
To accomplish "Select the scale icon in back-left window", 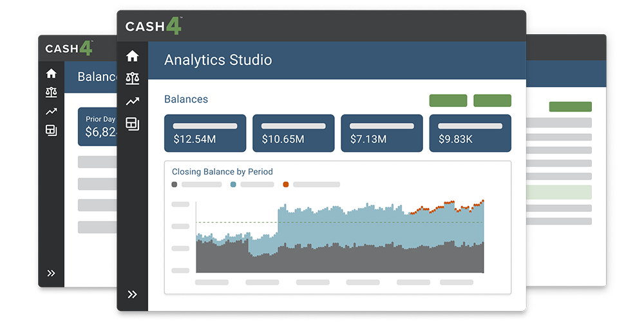I will coord(52,93).
